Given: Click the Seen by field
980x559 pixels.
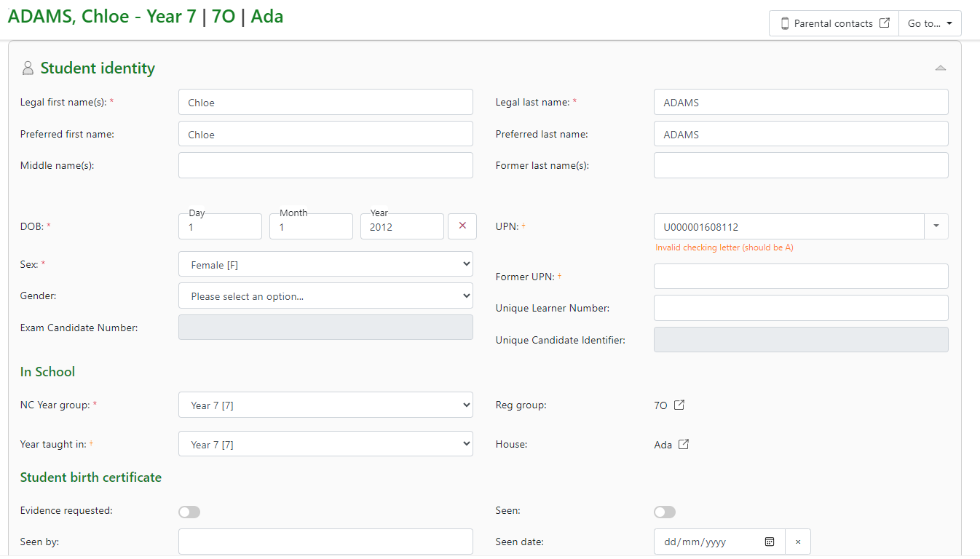Looking at the screenshot, I should [x=325, y=542].
